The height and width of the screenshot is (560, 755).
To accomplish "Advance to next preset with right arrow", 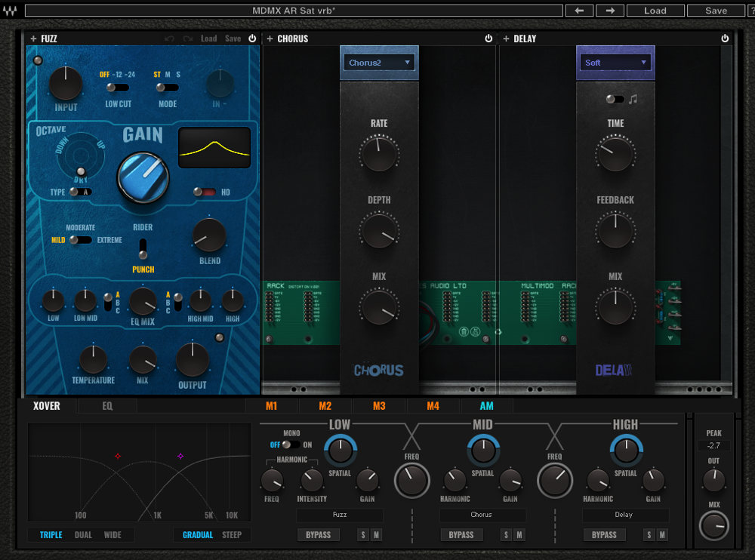I will coord(610,11).
